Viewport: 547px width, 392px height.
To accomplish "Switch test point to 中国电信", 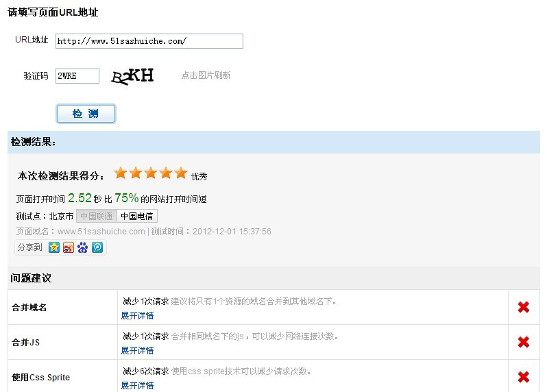I will [137, 217].
